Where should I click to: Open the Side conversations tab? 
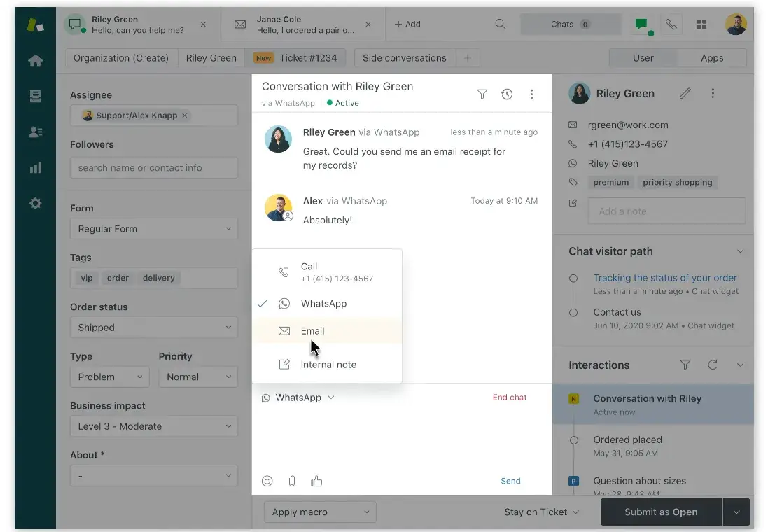coord(405,58)
